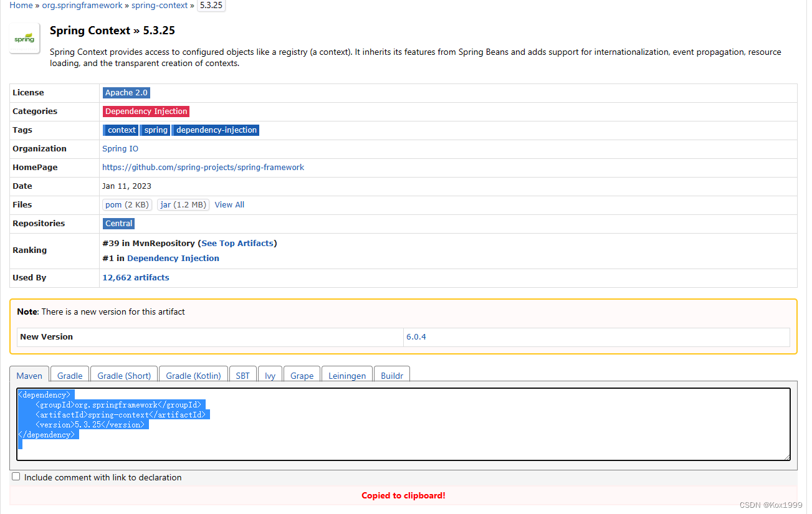This screenshot has height=514, width=812.
Task: Go to Home breadcrumb link
Action: coord(21,5)
